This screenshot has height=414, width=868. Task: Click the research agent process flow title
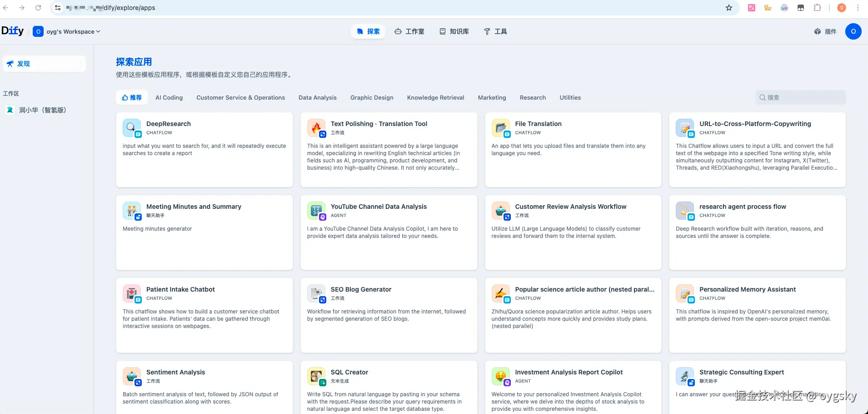tap(743, 207)
